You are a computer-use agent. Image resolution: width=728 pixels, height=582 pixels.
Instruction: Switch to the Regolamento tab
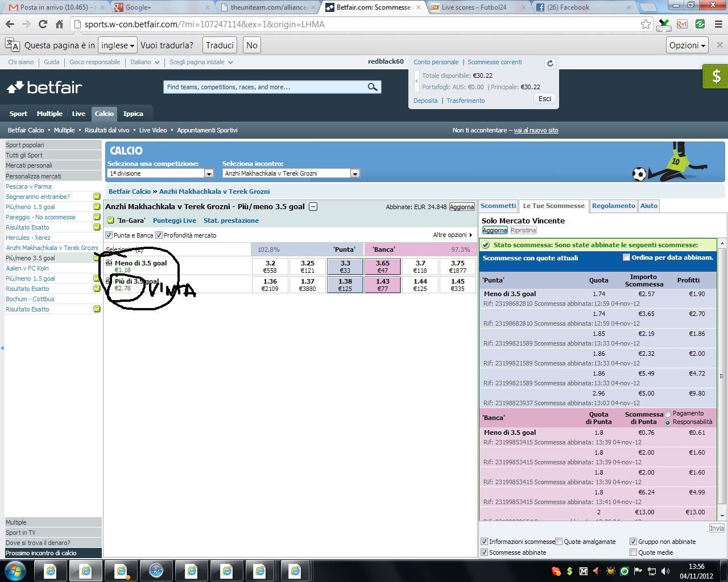[613, 206]
